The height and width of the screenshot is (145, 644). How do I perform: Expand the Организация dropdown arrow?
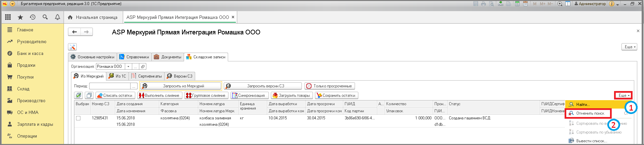[x=128, y=66]
